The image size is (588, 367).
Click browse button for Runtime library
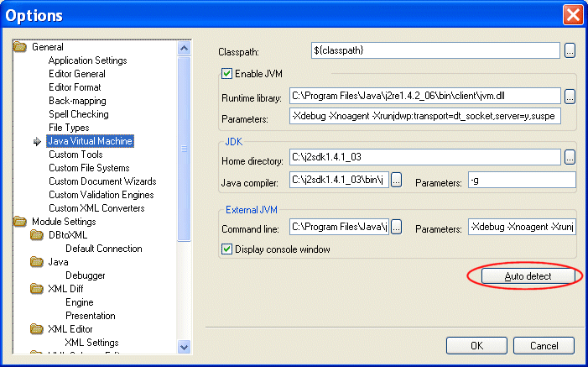tap(570, 96)
